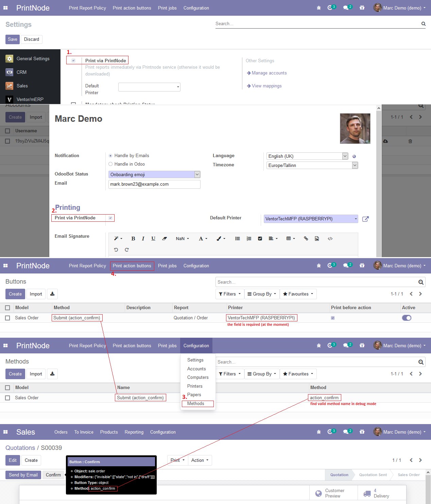Screen dimensions: 431x504
Task: Toggle italic in the Email Signature editor
Action: 143,239
